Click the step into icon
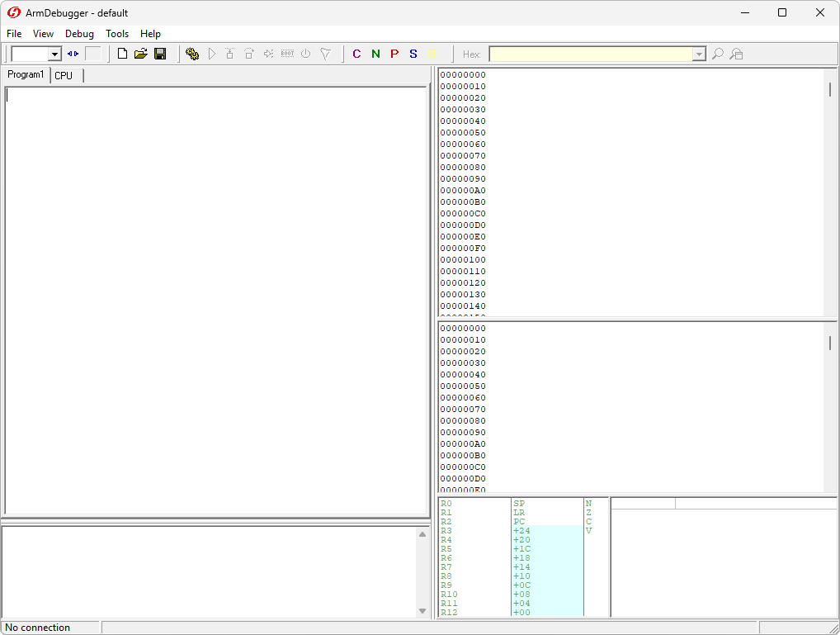Viewport: 840px width, 635px height. 230,54
